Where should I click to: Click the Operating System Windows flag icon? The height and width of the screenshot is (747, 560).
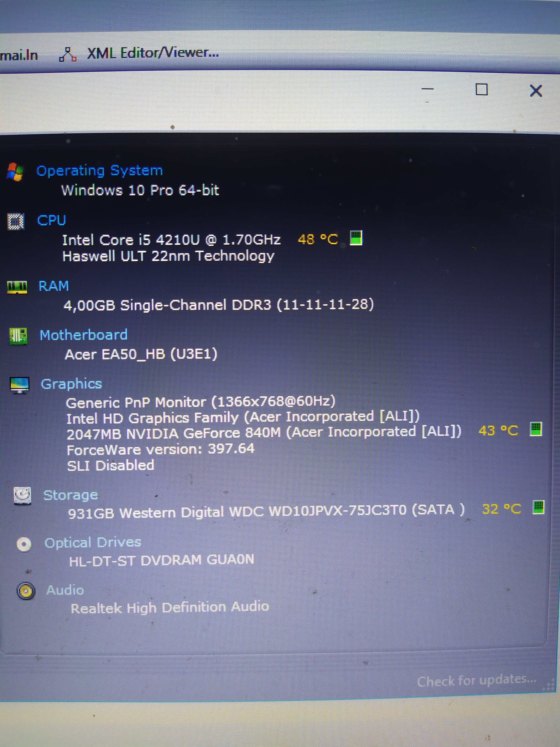(x=15, y=172)
